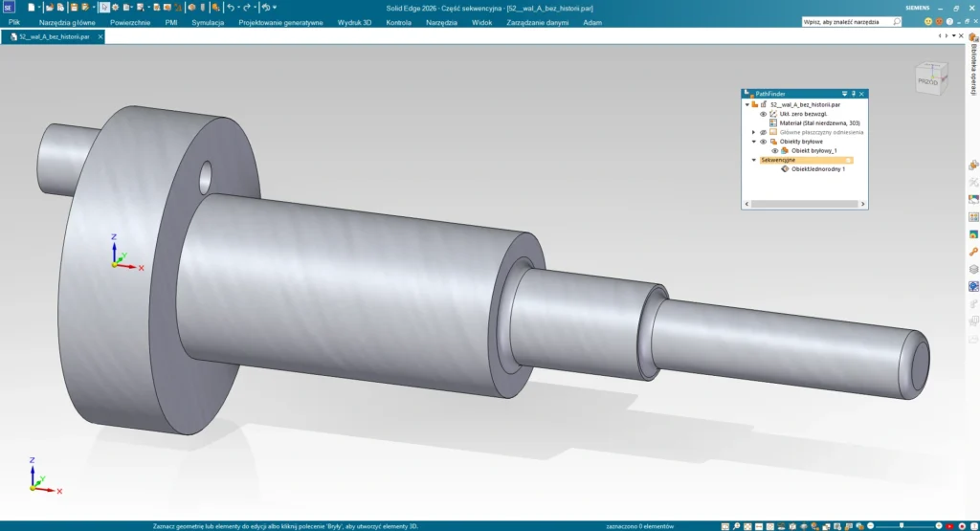Open the Plik menu
Viewport: 980px width, 531px height.
point(14,21)
